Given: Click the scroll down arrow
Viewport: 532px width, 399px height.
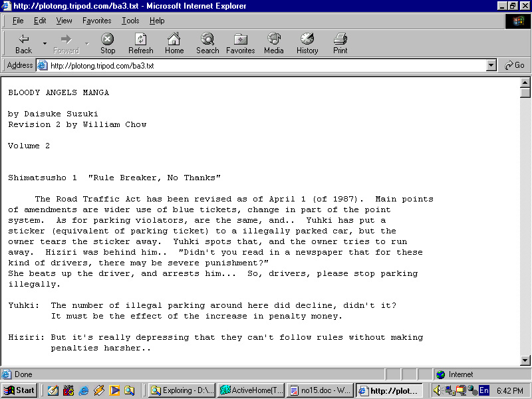Looking at the screenshot, I should click(x=525, y=360).
